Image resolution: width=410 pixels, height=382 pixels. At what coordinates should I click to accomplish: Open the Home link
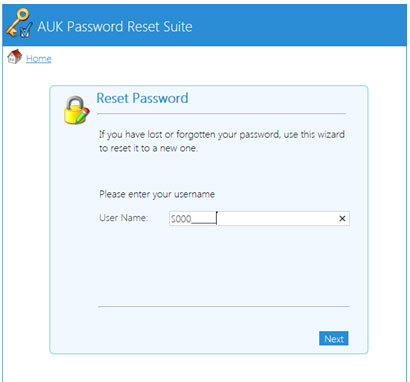39,59
